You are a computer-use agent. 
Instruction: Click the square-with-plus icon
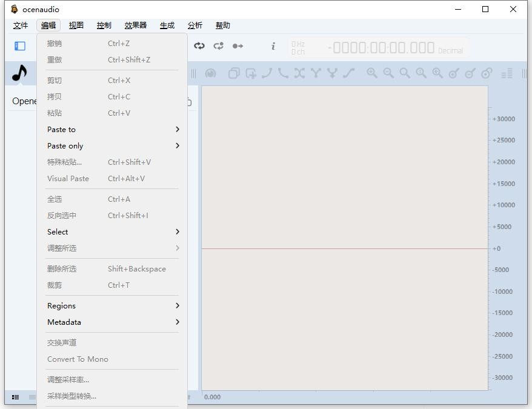click(251, 73)
